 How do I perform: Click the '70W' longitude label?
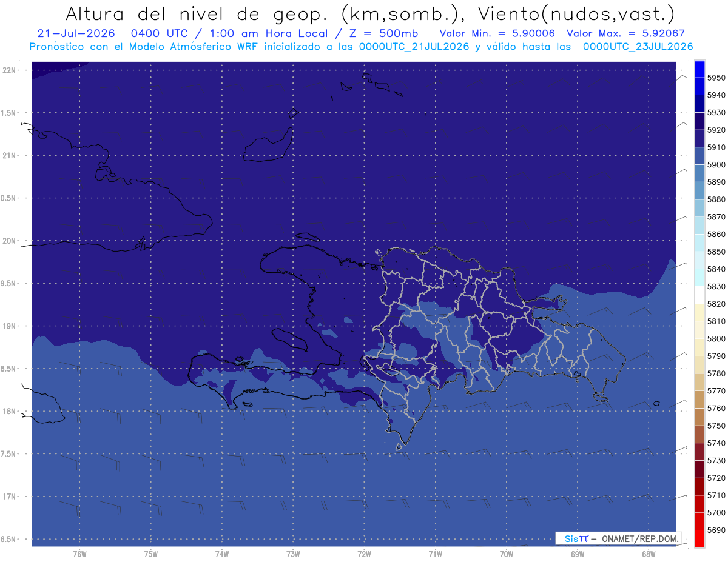(x=507, y=554)
